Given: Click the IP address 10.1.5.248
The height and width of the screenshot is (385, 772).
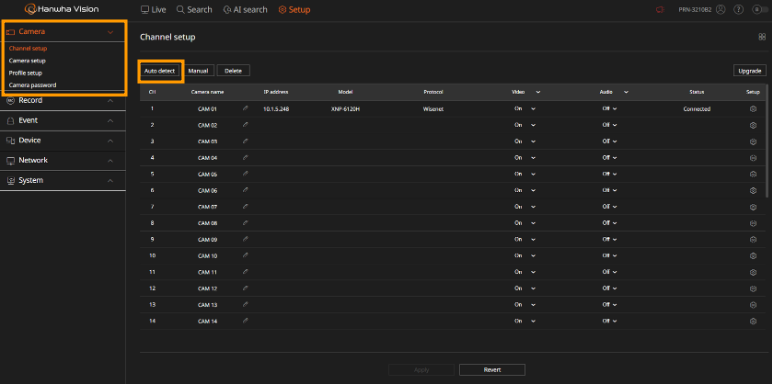Looking at the screenshot, I should [276, 109].
